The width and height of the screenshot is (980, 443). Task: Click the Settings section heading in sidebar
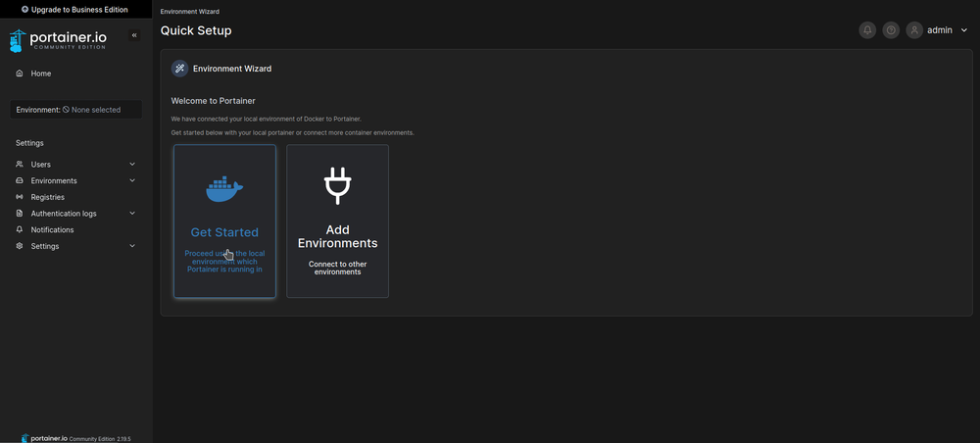[29, 143]
